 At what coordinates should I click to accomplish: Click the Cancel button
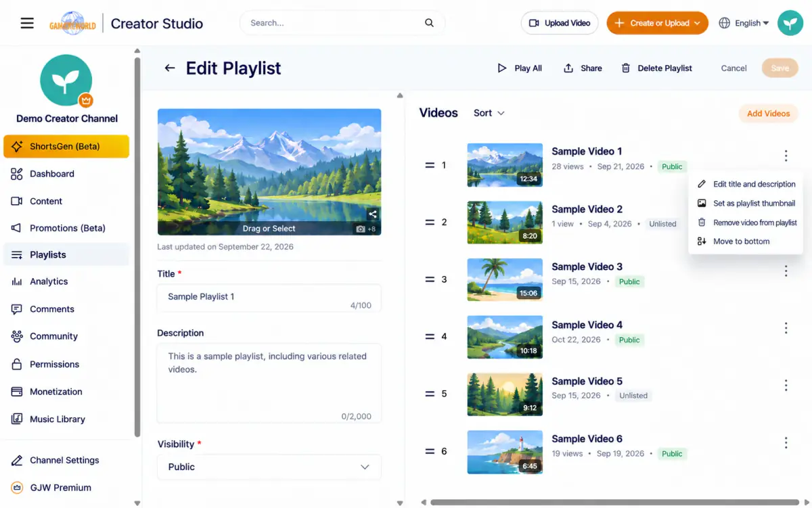click(x=734, y=68)
